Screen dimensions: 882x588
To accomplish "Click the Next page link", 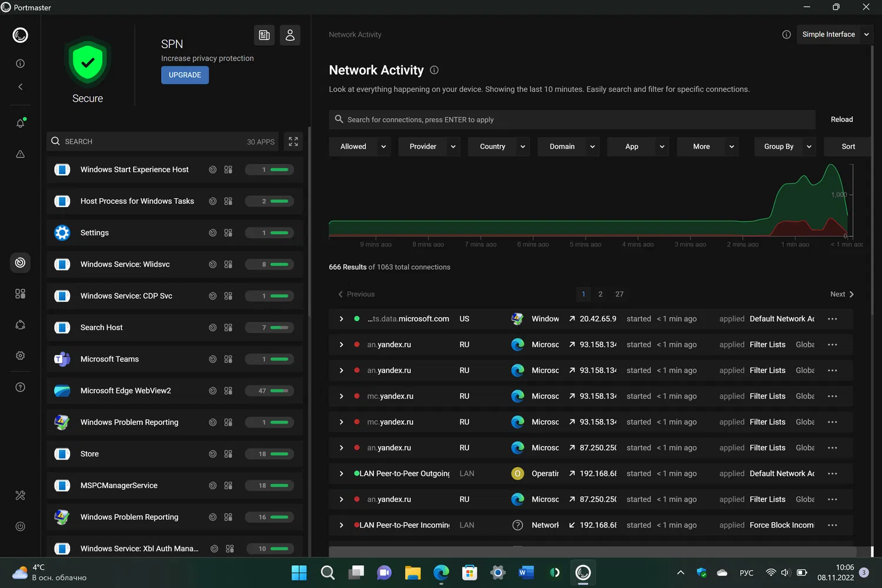I will tap(841, 294).
